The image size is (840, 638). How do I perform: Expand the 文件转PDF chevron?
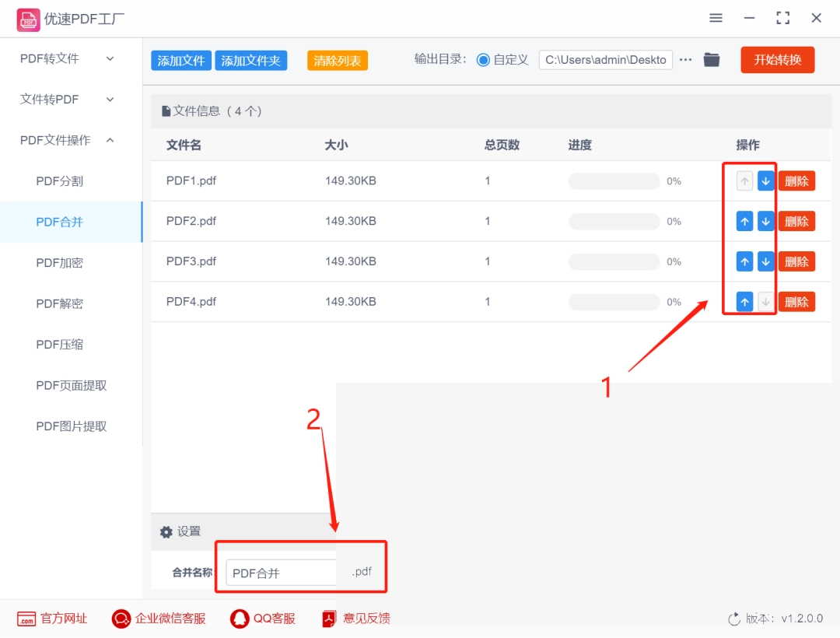click(110, 99)
